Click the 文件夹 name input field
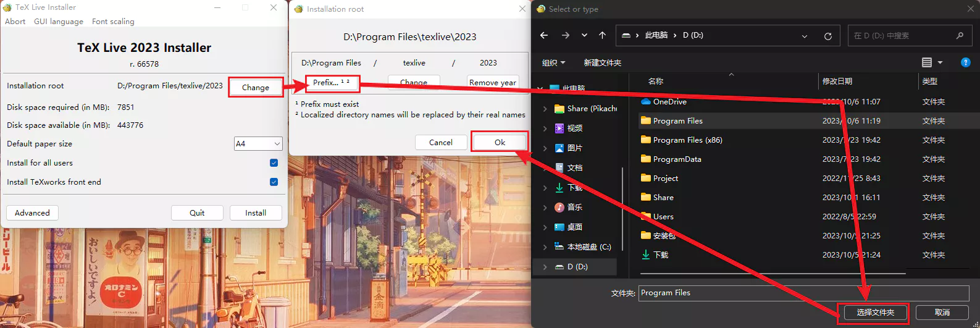 point(804,293)
